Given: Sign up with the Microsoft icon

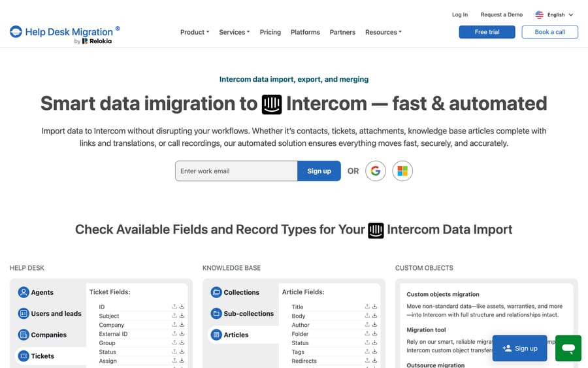Looking at the screenshot, I should [x=402, y=171].
